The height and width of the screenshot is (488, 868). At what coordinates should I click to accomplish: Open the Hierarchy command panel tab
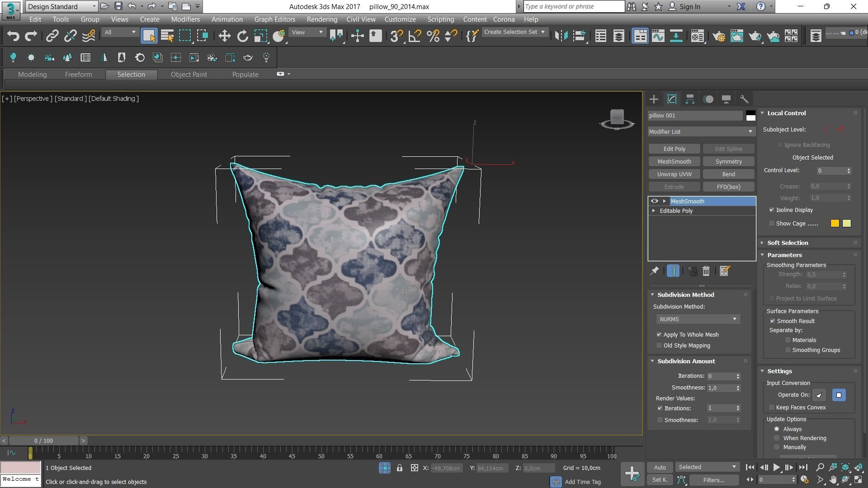tap(690, 99)
